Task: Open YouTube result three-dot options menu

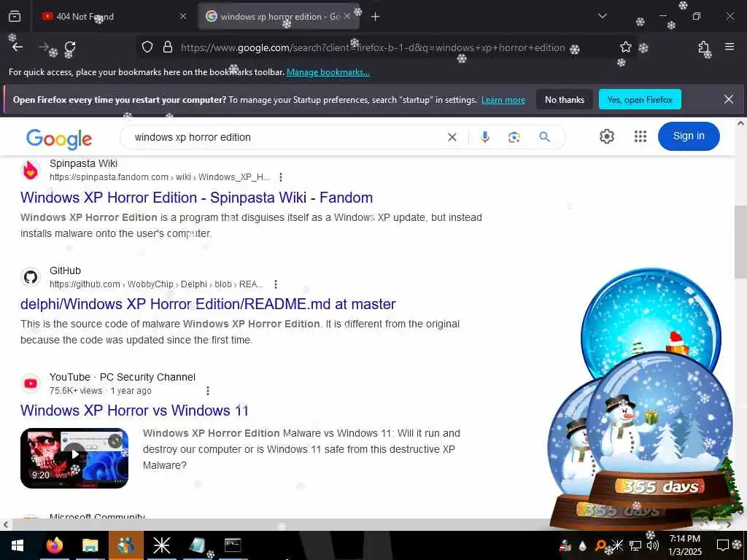Action: pos(207,391)
